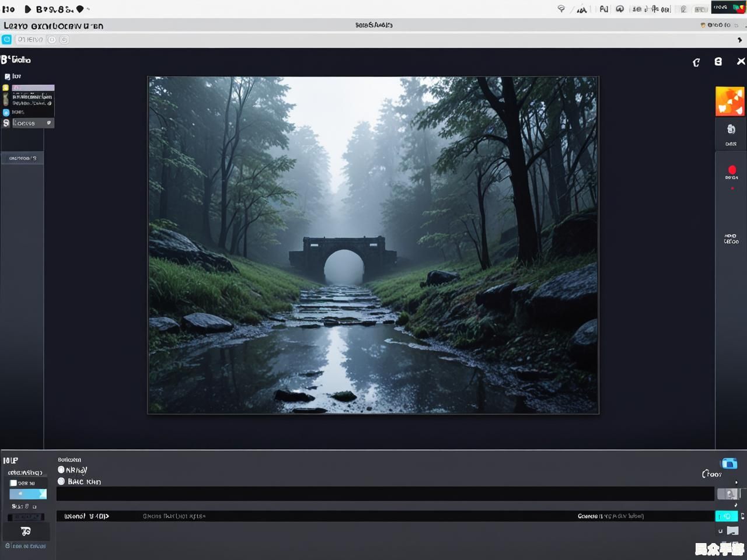The height and width of the screenshot is (560, 747).
Task: Click the blue link text at the bottom left
Action: coord(26,546)
